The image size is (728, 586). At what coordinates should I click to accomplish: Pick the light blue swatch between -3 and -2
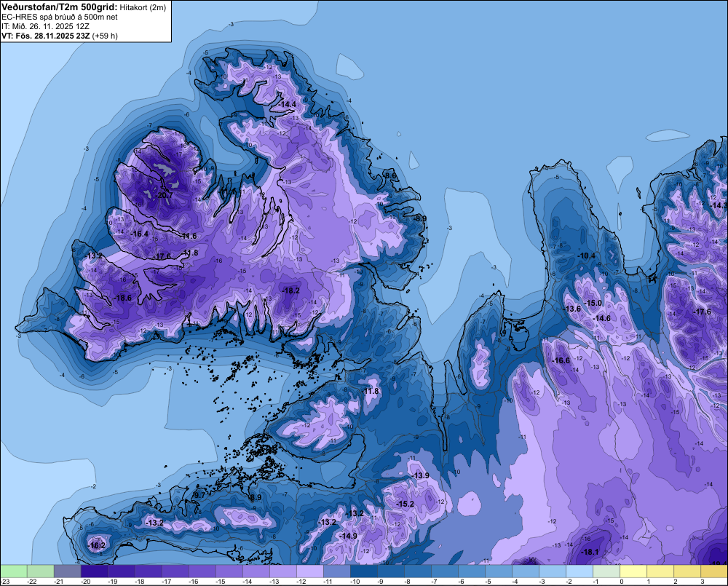coord(552,571)
